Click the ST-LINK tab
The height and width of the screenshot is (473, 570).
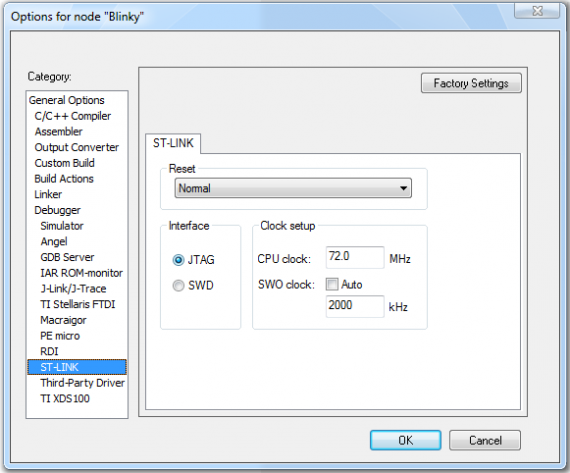coord(173,143)
